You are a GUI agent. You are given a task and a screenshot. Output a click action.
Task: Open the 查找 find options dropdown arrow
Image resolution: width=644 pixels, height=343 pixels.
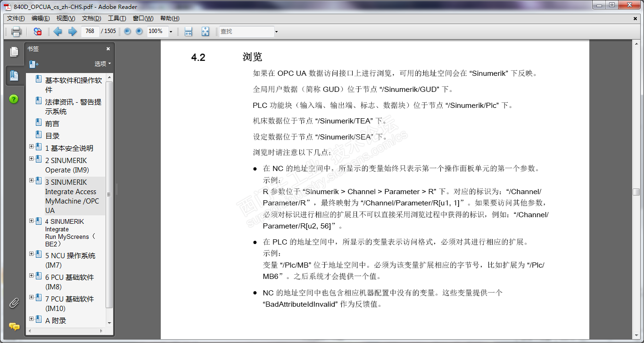coord(276,32)
